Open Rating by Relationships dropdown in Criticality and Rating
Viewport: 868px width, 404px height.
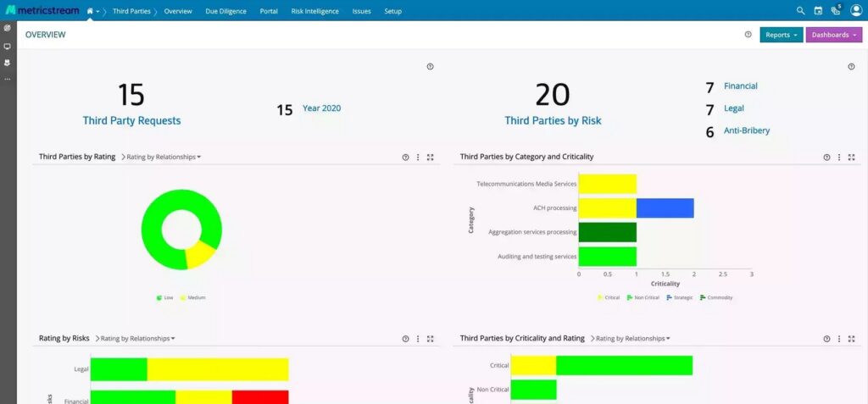tap(631, 339)
